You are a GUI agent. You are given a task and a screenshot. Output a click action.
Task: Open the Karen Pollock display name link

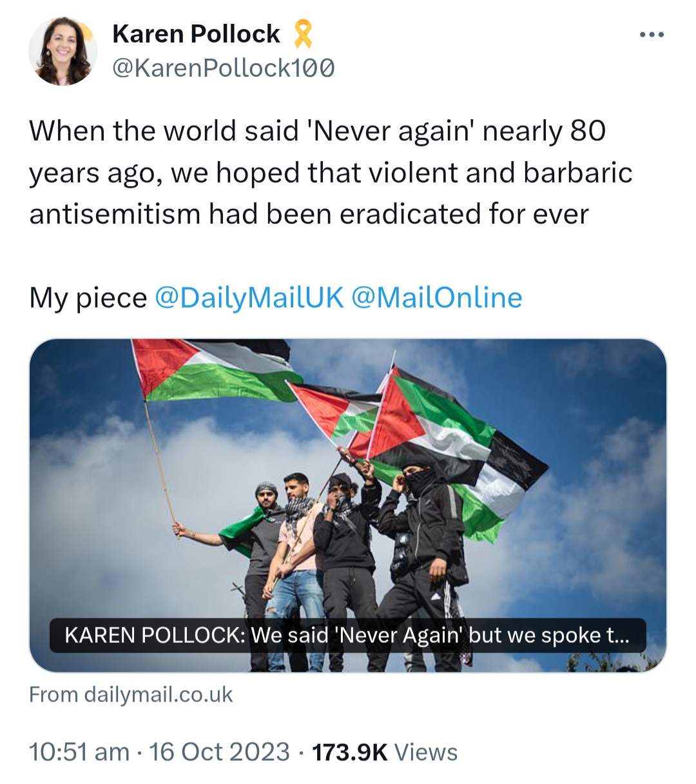197,34
